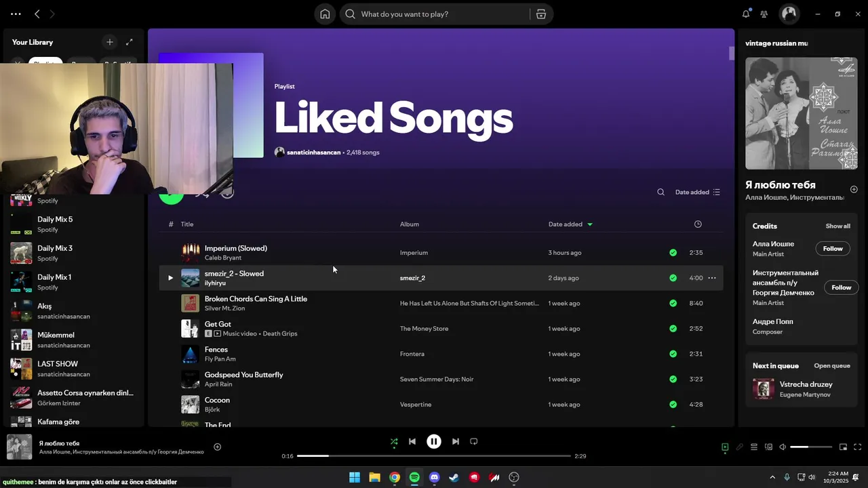The width and height of the screenshot is (868, 488).
Task: Connect to a device icon
Action: click(768, 447)
